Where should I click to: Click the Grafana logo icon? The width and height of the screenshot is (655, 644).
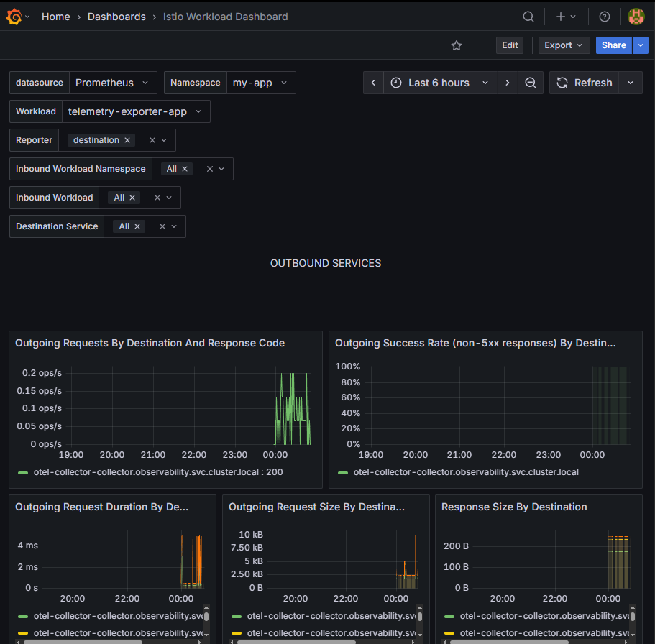pos(14,17)
